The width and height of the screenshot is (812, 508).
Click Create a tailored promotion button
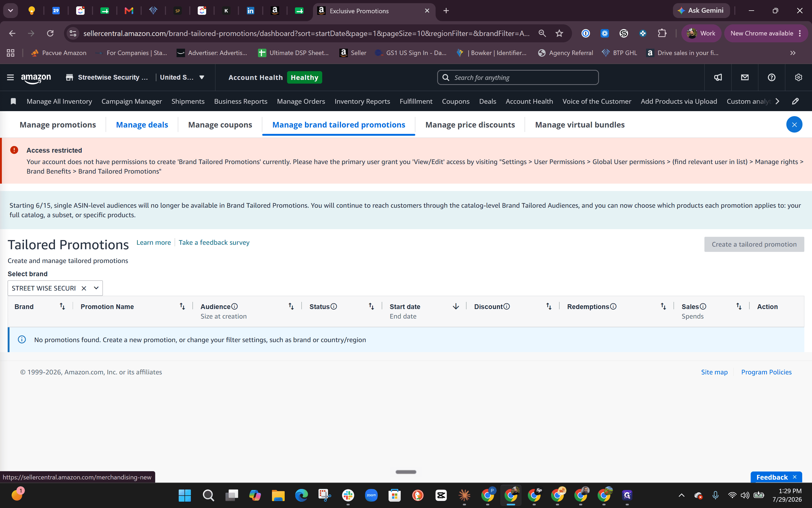point(754,244)
